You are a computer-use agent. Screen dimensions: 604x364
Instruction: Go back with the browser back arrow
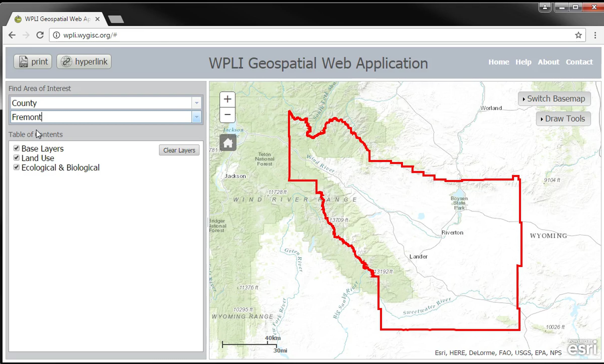[12, 35]
